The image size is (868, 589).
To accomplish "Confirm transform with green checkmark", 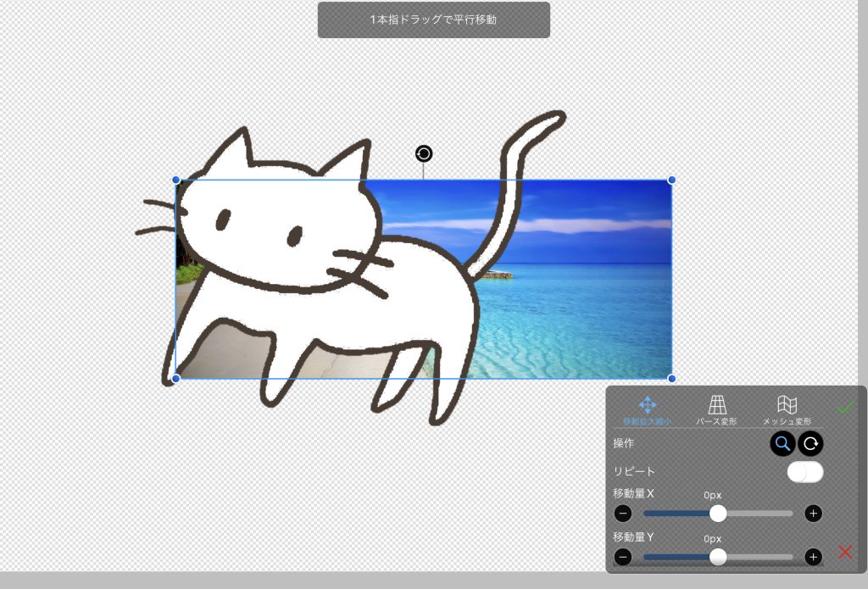I will pos(844,408).
